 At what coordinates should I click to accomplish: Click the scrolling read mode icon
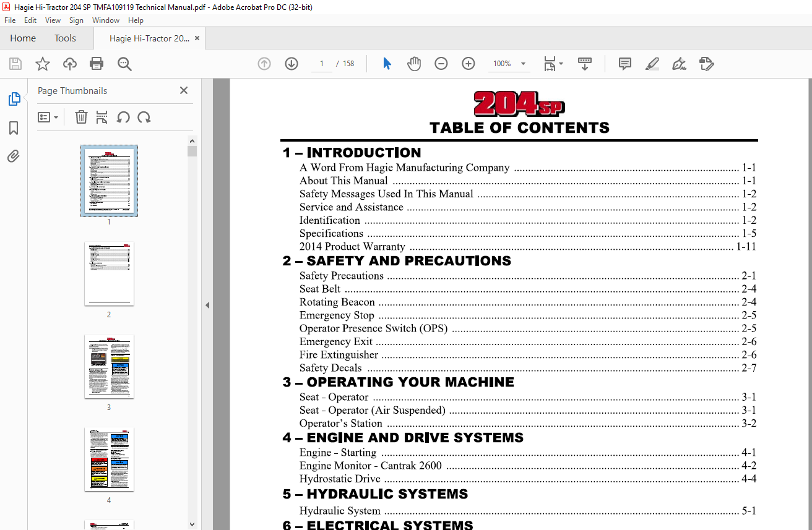585,64
